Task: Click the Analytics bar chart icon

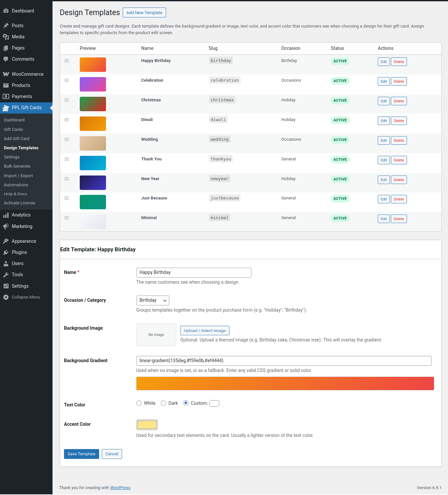Action: tap(6, 215)
